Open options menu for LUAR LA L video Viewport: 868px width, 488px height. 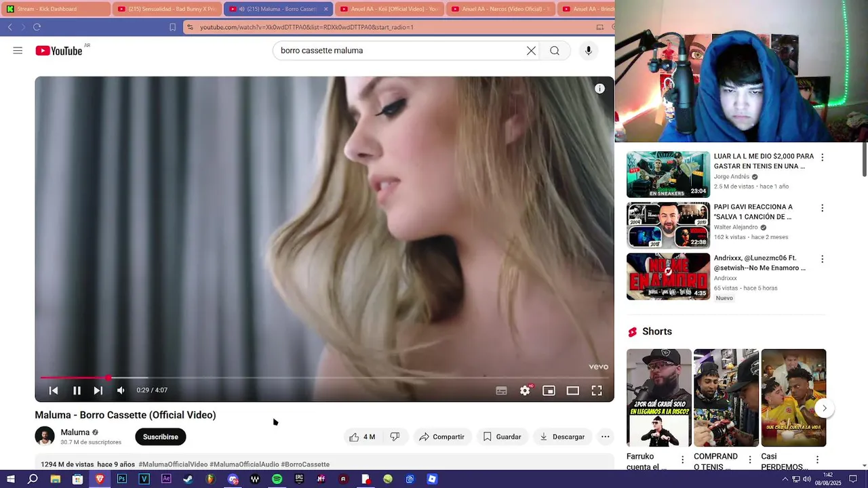(823, 157)
